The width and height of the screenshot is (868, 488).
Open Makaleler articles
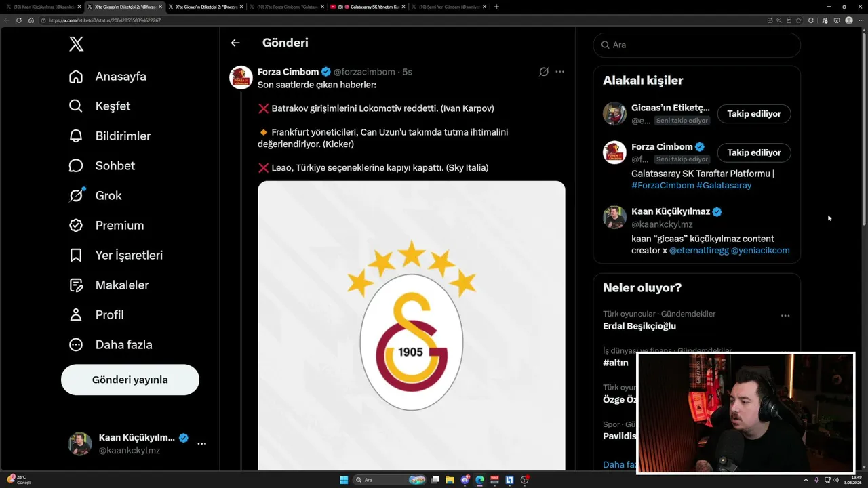[109, 285]
